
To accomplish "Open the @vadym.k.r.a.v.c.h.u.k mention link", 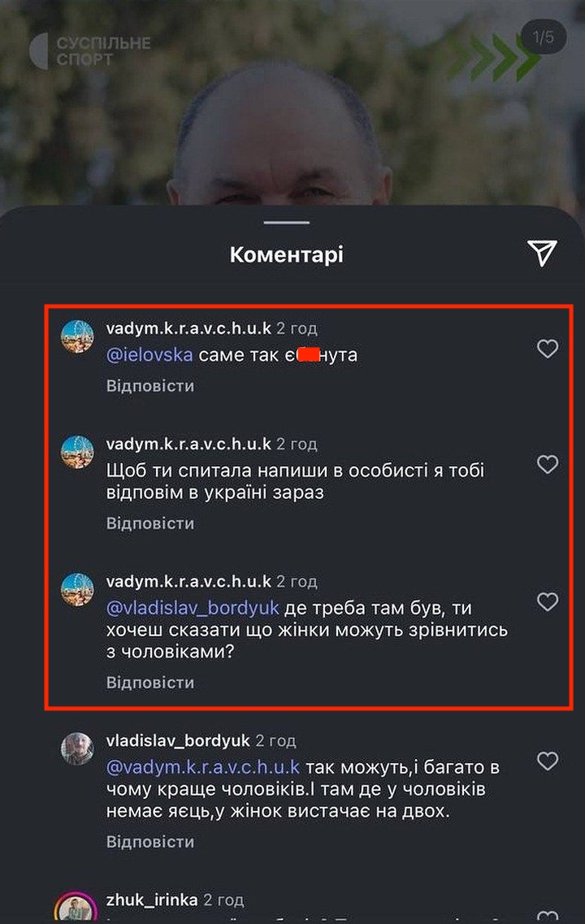I will tap(202, 767).
